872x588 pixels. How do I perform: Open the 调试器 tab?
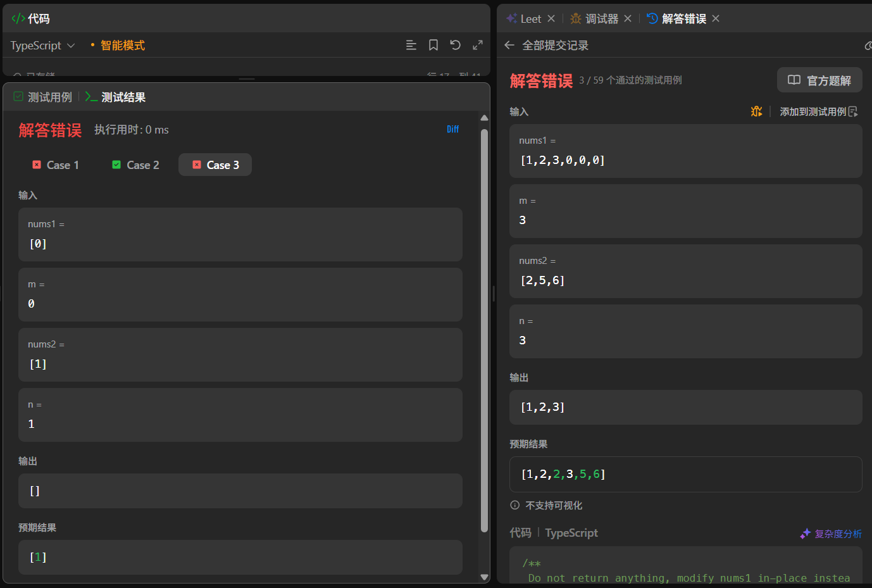click(594, 18)
